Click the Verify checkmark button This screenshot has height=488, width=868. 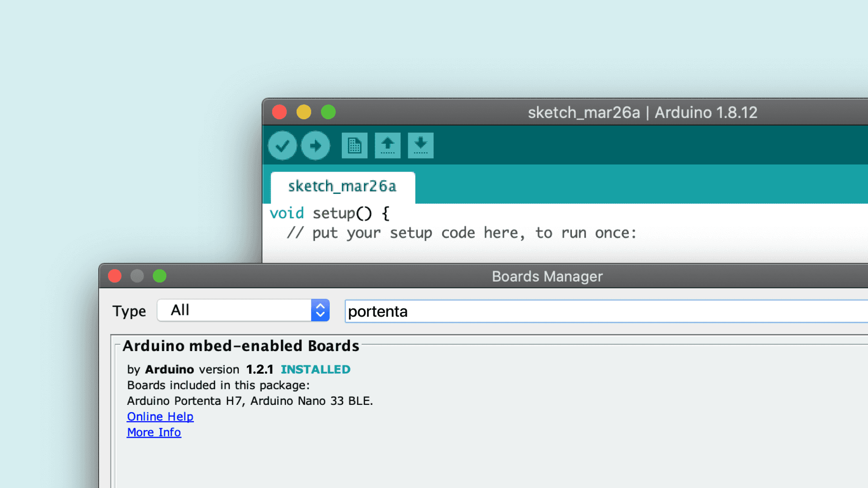(282, 145)
